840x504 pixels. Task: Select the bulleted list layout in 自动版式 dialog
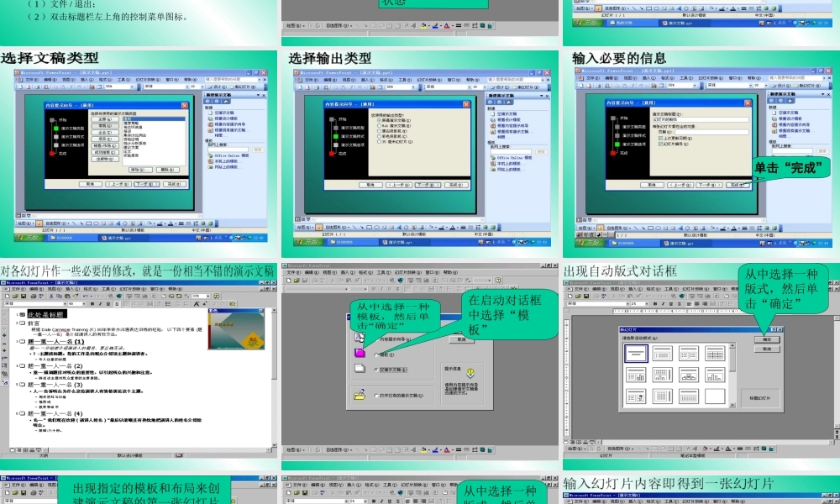662,354
